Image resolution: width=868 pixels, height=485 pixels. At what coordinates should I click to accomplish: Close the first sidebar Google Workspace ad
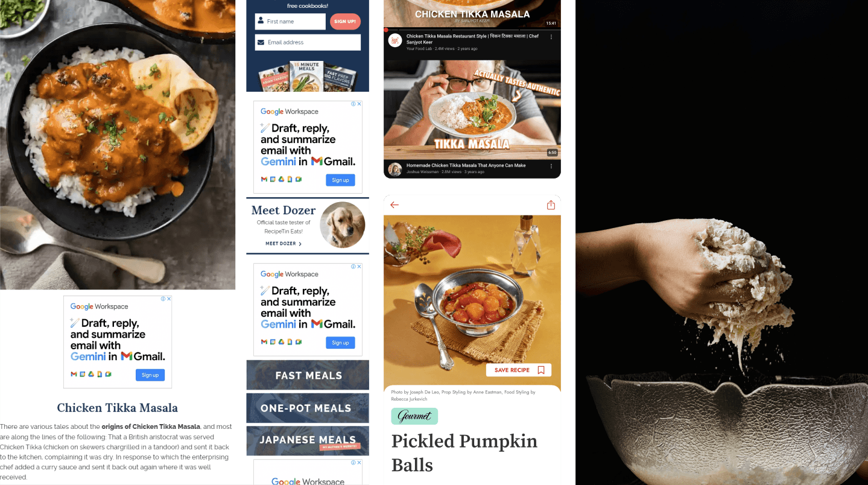[359, 104]
